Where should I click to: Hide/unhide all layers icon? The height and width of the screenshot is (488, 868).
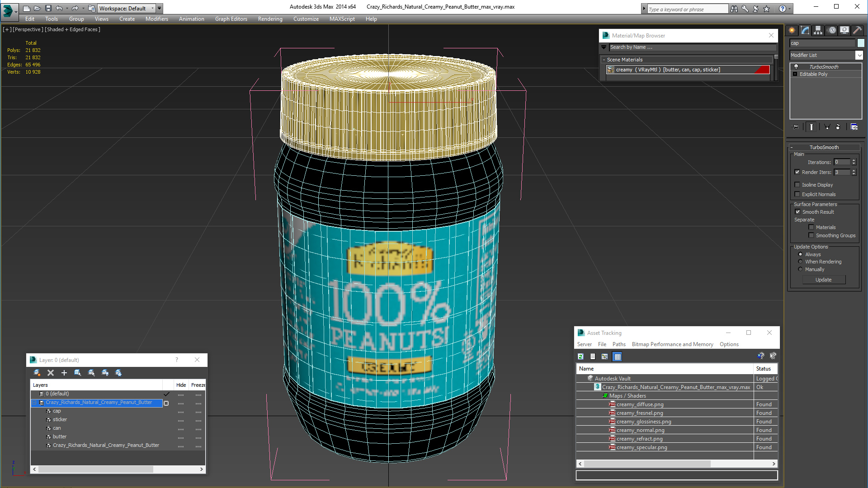click(x=105, y=373)
